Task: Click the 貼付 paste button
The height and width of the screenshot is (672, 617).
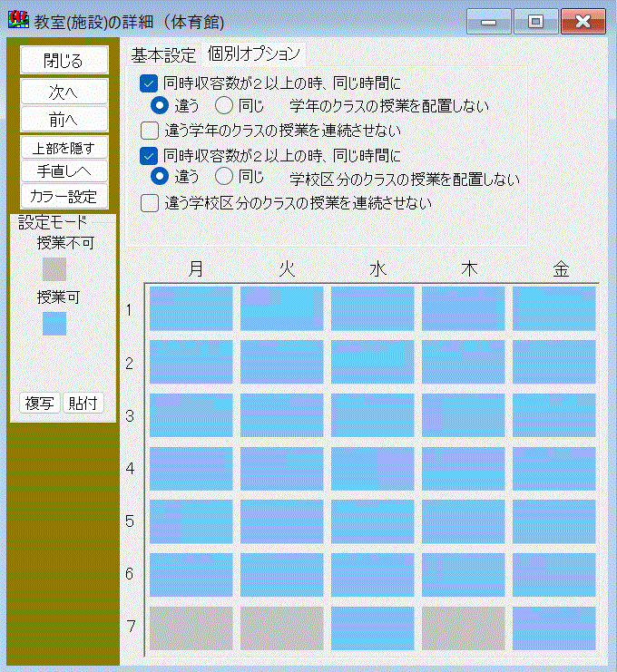Action: tap(86, 404)
